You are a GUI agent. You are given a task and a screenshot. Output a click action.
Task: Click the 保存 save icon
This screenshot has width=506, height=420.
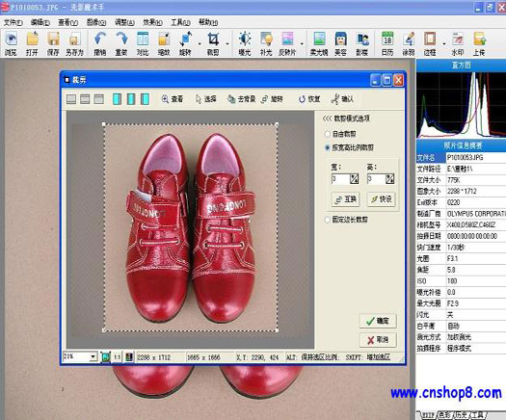53,43
